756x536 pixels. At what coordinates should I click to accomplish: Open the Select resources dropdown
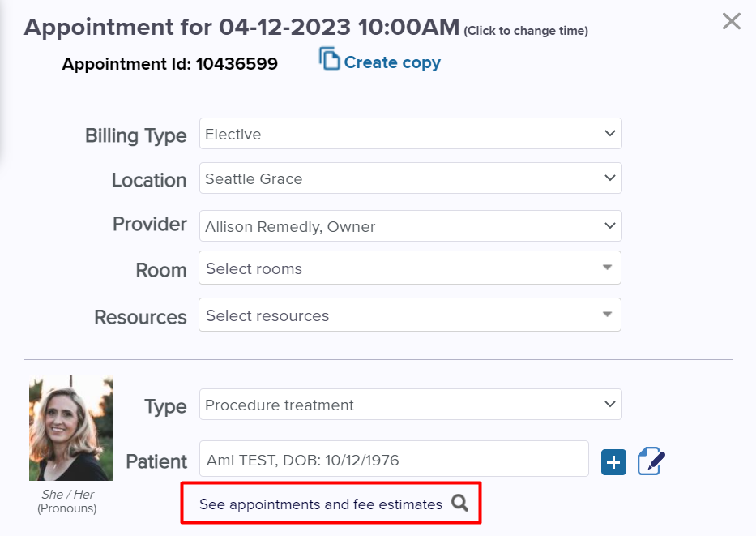[x=410, y=315]
